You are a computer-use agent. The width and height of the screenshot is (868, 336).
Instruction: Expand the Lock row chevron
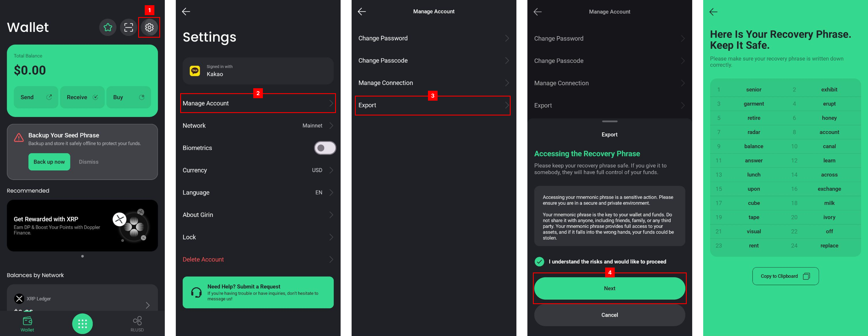click(331, 237)
